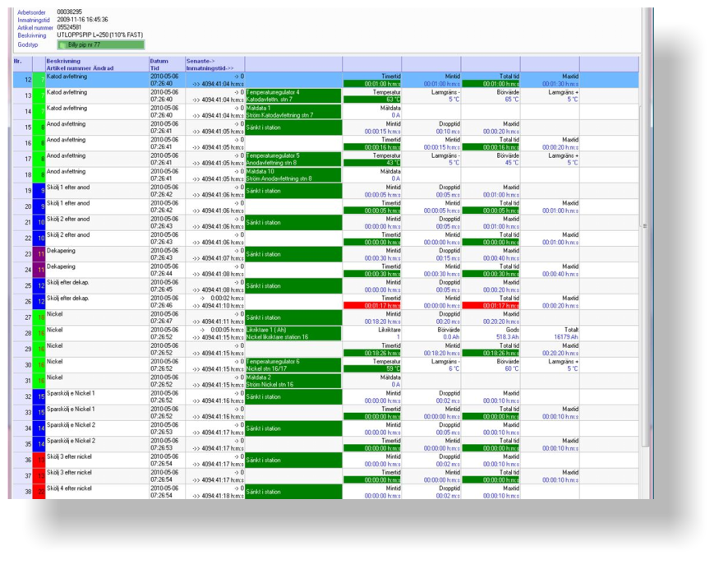This screenshot has height=574, width=728.
Task: Click blue station 9 swatch in row 19
Action: 39,191
